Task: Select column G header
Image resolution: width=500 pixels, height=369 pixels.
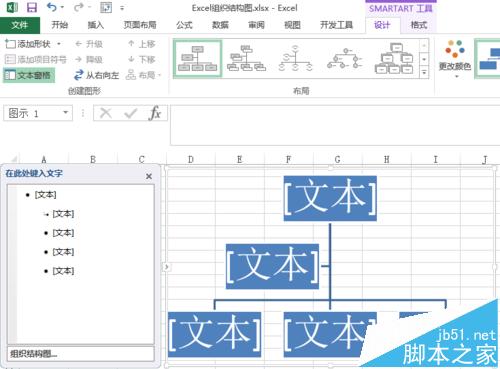Action: [337, 159]
